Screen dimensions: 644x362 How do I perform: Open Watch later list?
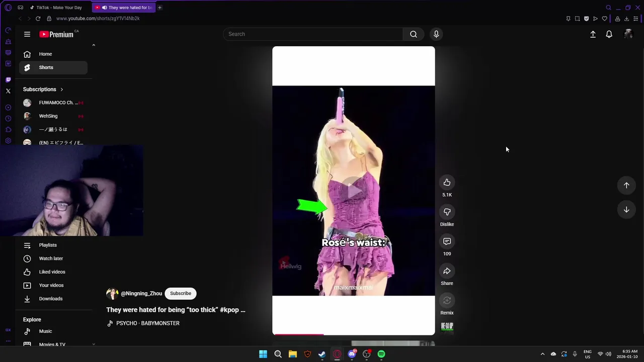click(53, 258)
